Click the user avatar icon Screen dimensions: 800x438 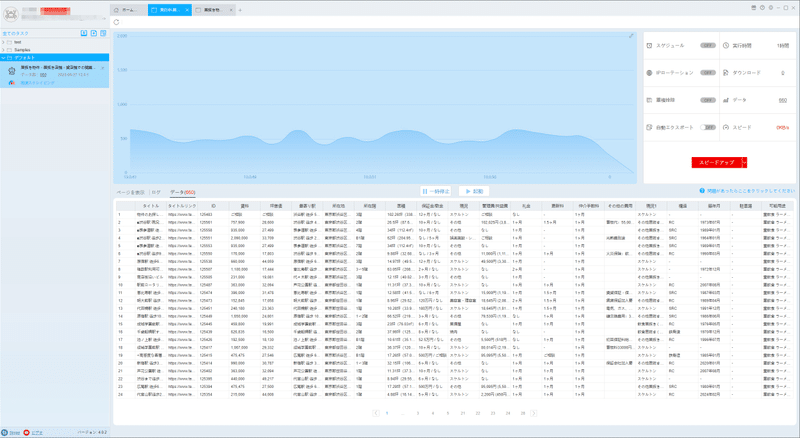tap(11, 14)
